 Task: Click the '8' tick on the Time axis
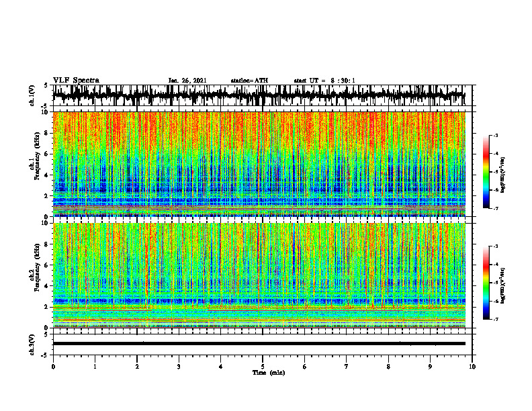(388, 367)
